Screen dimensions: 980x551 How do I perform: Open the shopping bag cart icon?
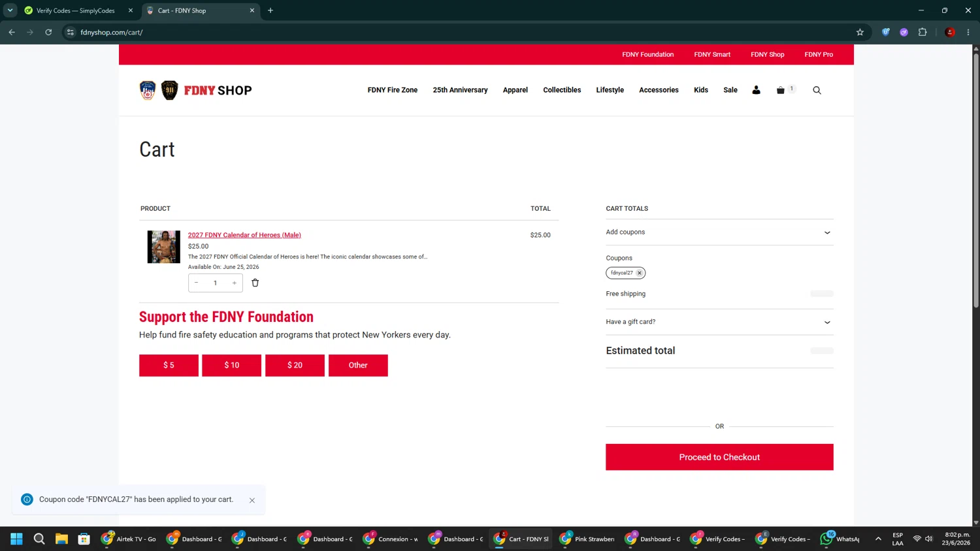pyautogui.click(x=780, y=90)
